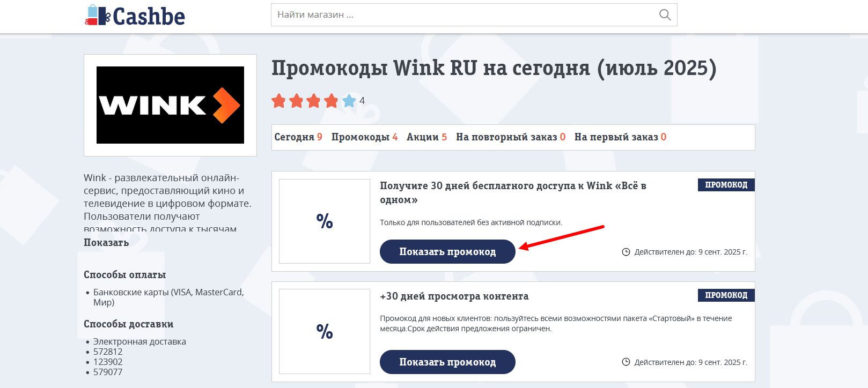Viewport: 868px width, 388px height.
Task: Select the 'Сегодня 9' filter tab
Action: 298,137
